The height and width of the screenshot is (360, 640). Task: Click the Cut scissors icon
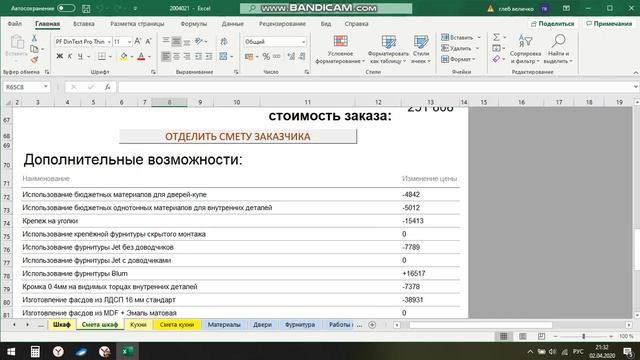[x=34, y=38]
